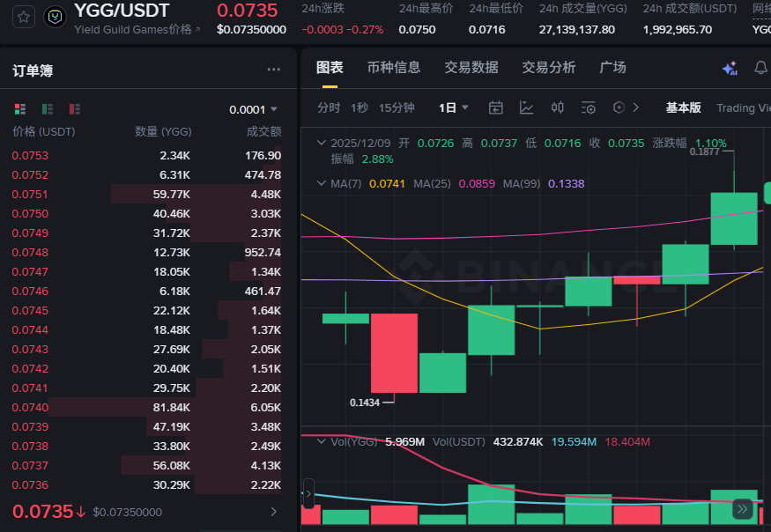
Task: Select the 0.0739 sell order price
Action: (x=30, y=427)
